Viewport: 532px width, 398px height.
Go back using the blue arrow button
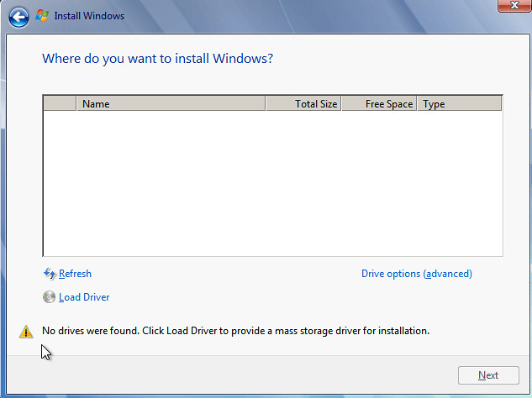pyautogui.click(x=18, y=16)
